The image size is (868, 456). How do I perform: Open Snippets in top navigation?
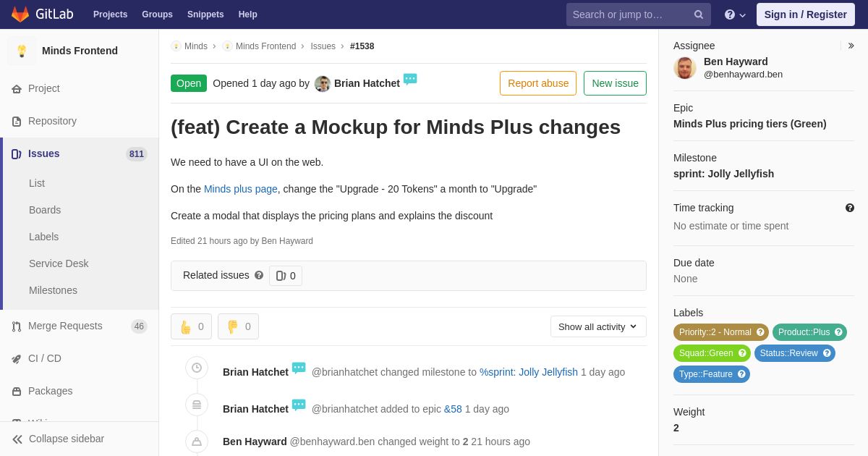(205, 14)
